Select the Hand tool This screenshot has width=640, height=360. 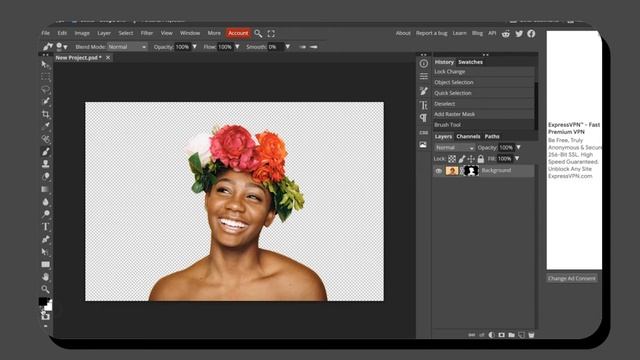tap(45, 277)
